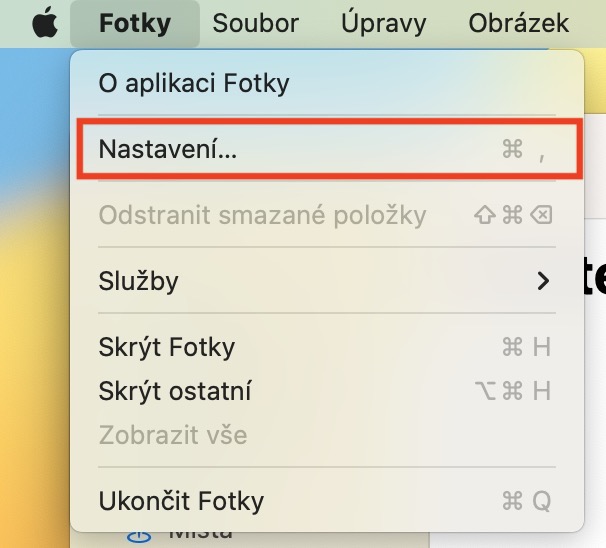Open the Služby submenu
This screenshot has width=606, height=548.
[140, 281]
